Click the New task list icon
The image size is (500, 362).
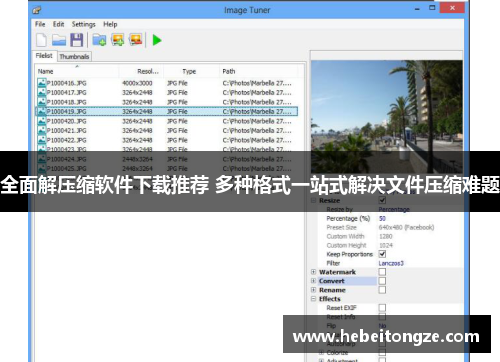(x=41, y=40)
